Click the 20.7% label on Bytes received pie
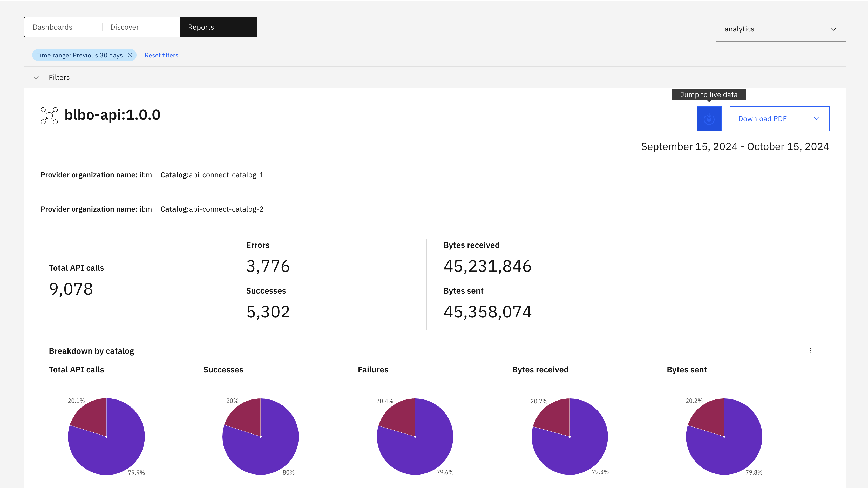The width and height of the screenshot is (868, 488). 539,401
